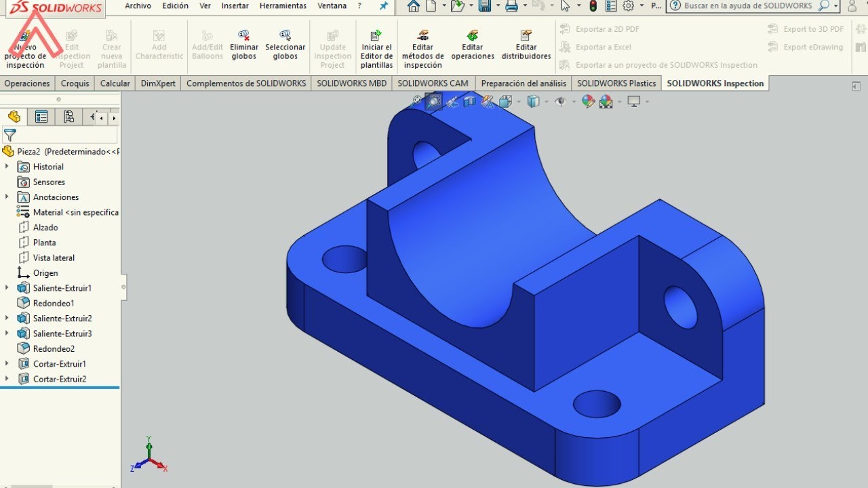Viewport: 868px width, 488px height.
Task: Open the PropertyManager tab icon
Action: coord(41,117)
